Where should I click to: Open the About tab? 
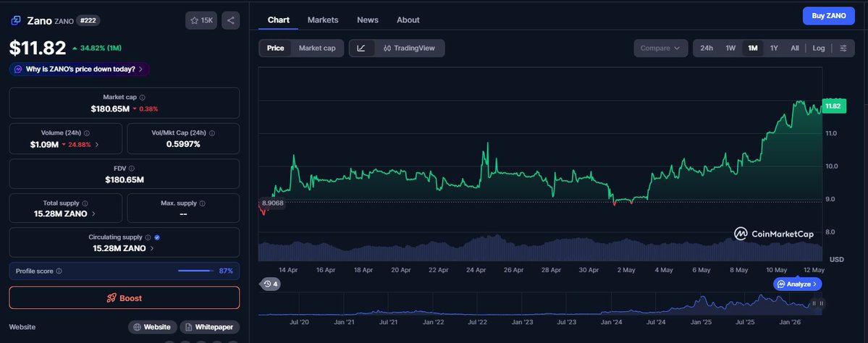click(x=408, y=20)
